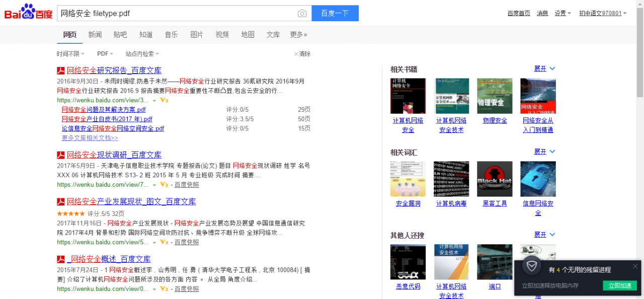Click PDF icon beside 网络安全概述 result
This screenshot has width=644, height=299.
click(x=61, y=259)
